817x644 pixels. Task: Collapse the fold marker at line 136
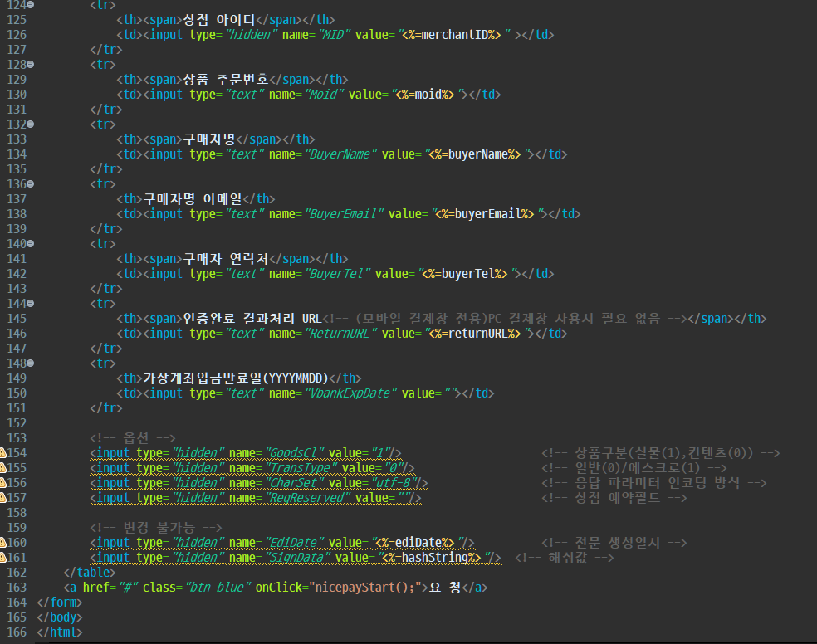tap(30, 184)
